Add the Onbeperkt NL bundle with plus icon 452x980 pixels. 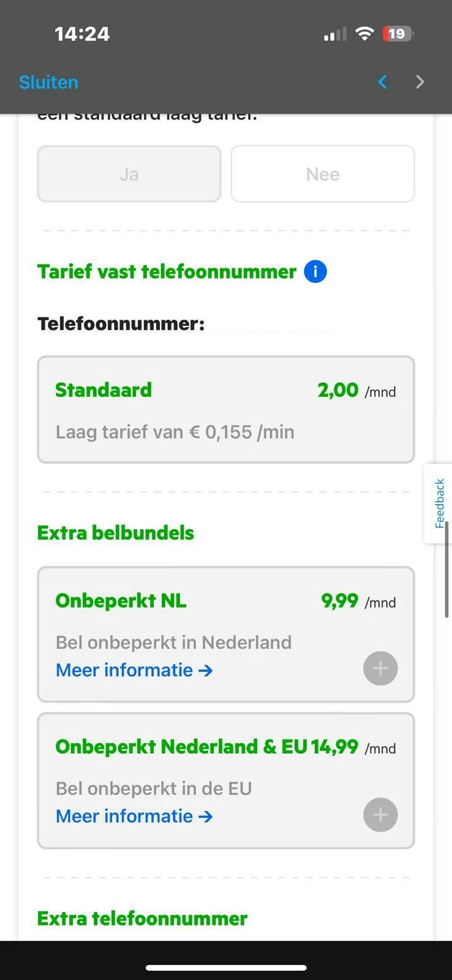(x=380, y=668)
